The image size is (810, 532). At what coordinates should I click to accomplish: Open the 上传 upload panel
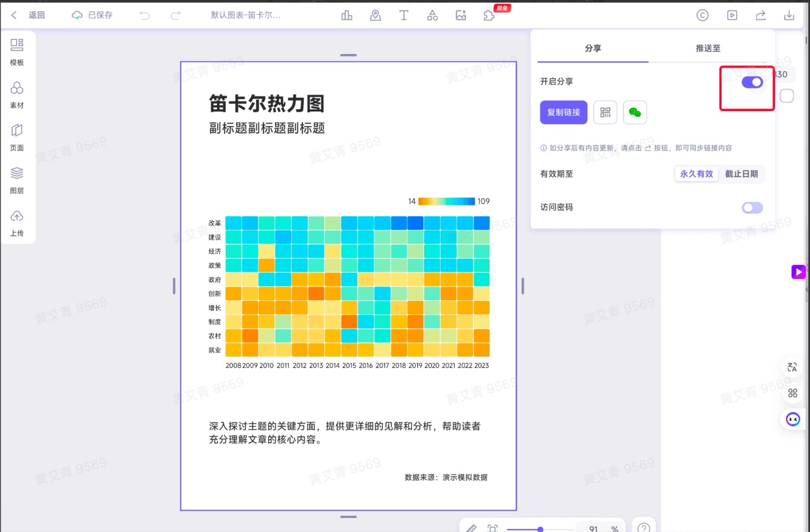click(17, 223)
